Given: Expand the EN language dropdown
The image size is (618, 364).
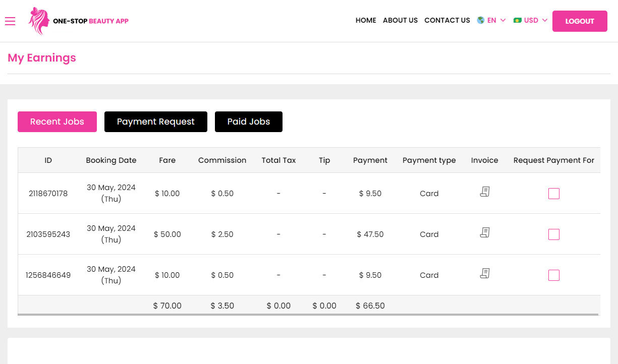Looking at the screenshot, I should tap(492, 20).
